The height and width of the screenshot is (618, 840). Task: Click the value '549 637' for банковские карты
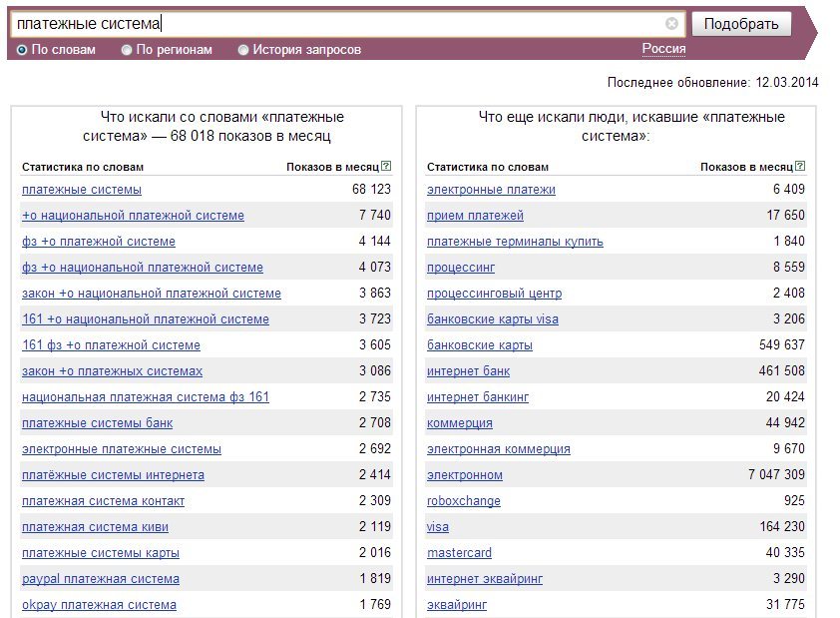click(781, 345)
